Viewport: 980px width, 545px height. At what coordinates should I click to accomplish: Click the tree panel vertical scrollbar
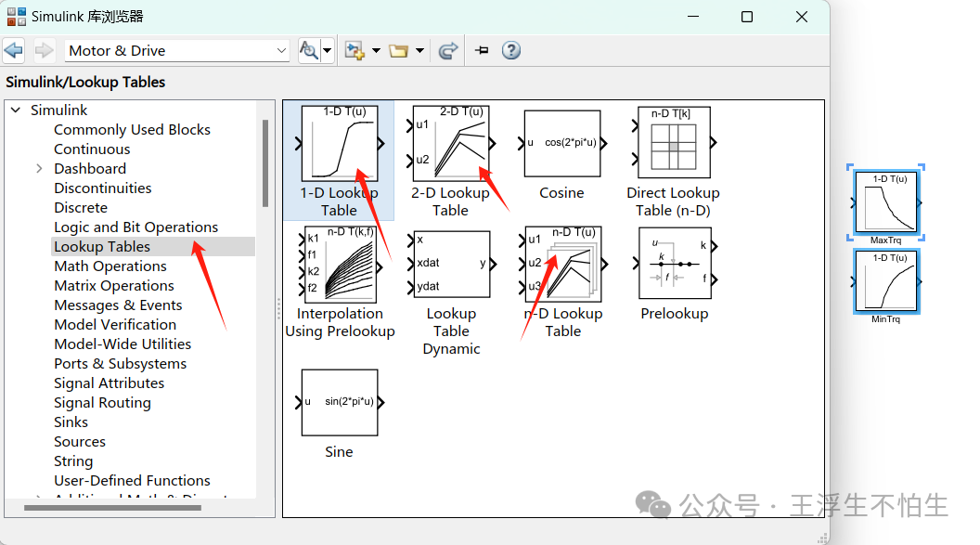(x=265, y=163)
